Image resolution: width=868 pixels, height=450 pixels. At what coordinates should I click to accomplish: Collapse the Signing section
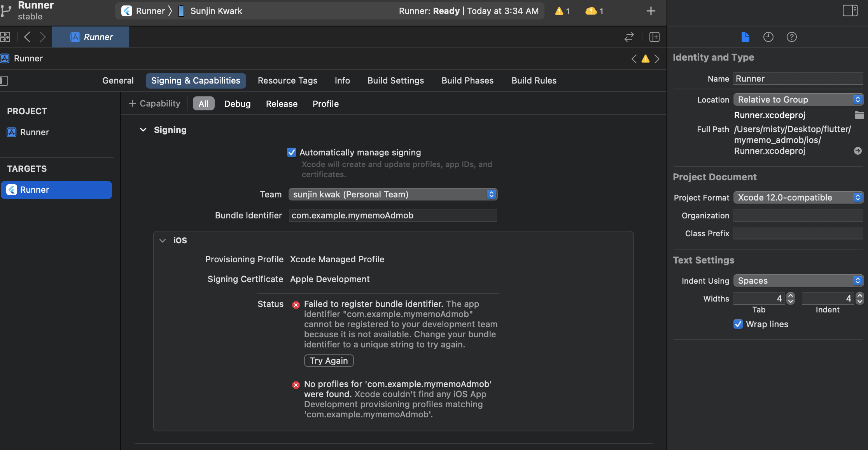point(143,130)
